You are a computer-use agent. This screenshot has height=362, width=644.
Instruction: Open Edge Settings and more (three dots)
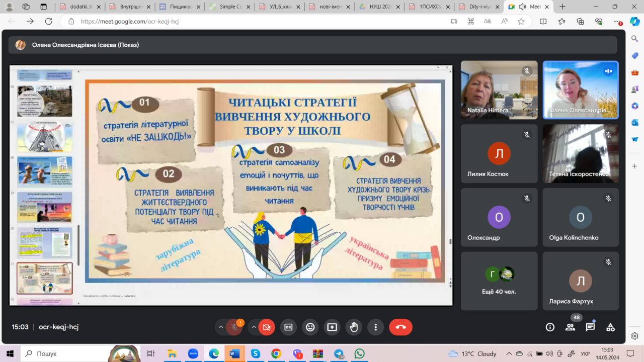[618, 21]
